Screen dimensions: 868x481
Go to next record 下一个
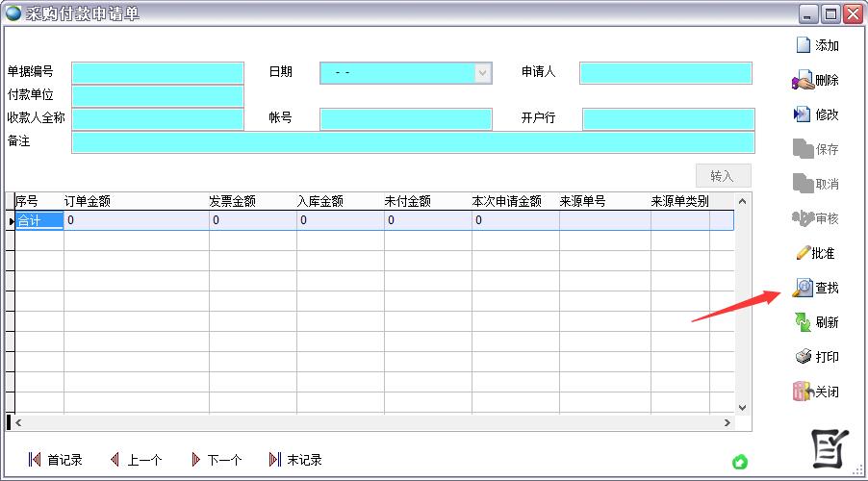196,460
